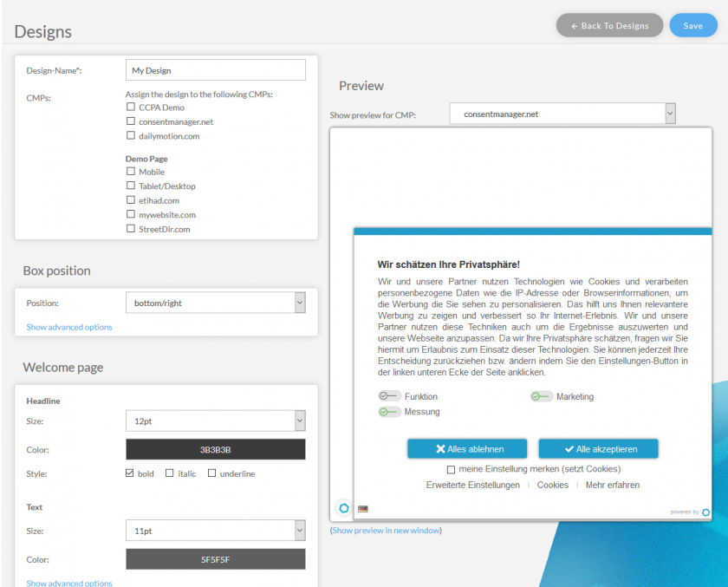Screen dimensions: 728x587
Task: Open Show advanced options under Welcome page
Action: [x=69, y=583]
